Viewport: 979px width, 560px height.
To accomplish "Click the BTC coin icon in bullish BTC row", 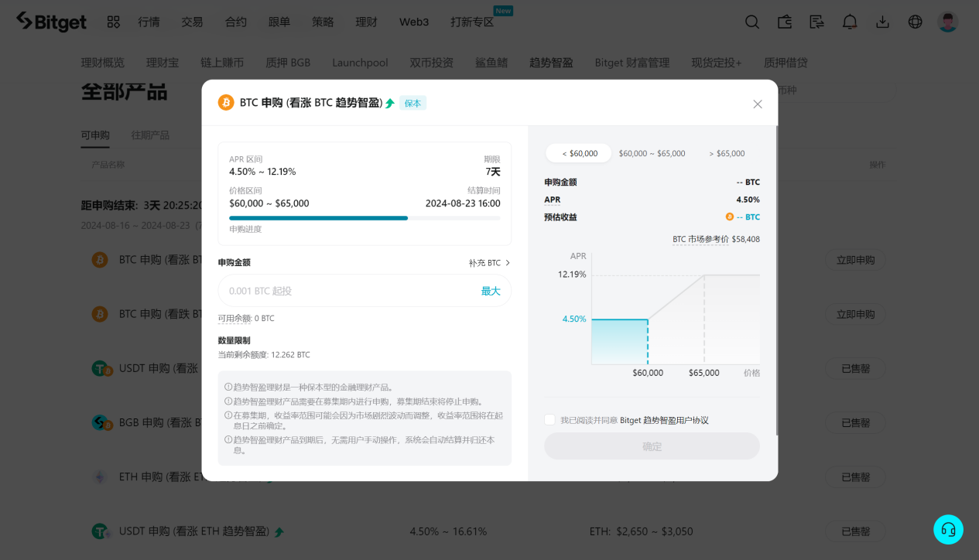I will [100, 260].
